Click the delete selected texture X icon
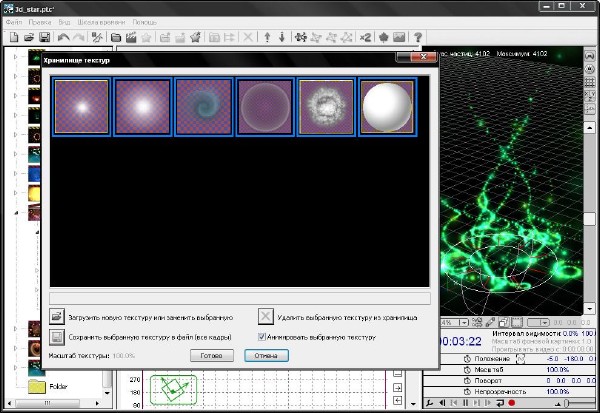The image size is (600, 413). point(266,317)
